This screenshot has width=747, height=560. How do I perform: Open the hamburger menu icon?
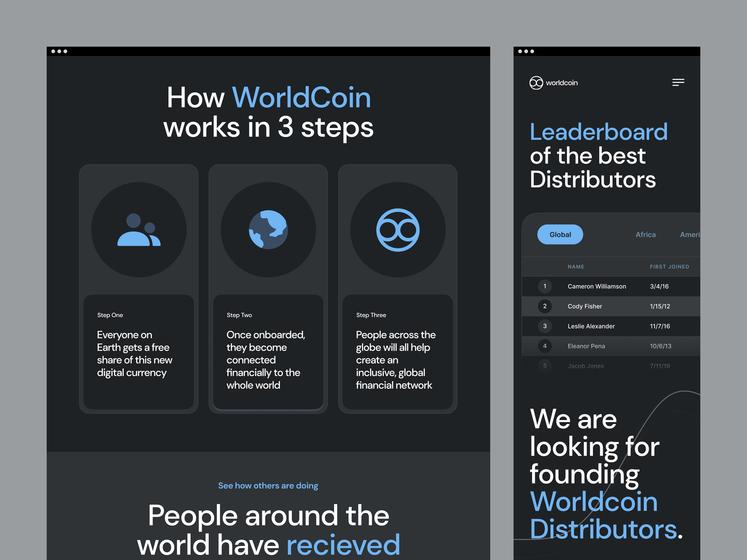(678, 82)
